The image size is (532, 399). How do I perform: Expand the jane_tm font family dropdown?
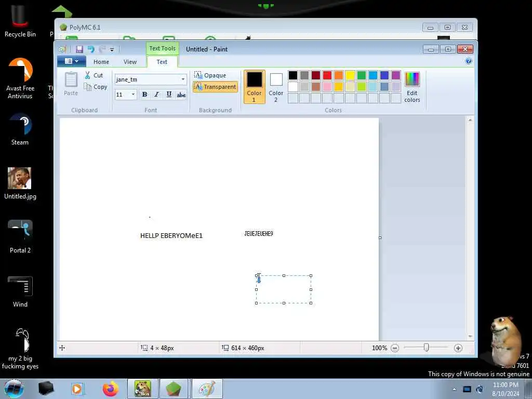click(183, 79)
